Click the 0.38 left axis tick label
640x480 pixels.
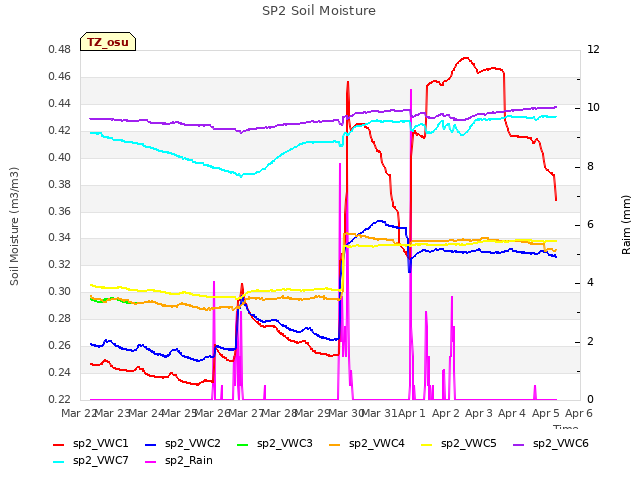click(x=60, y=184)
